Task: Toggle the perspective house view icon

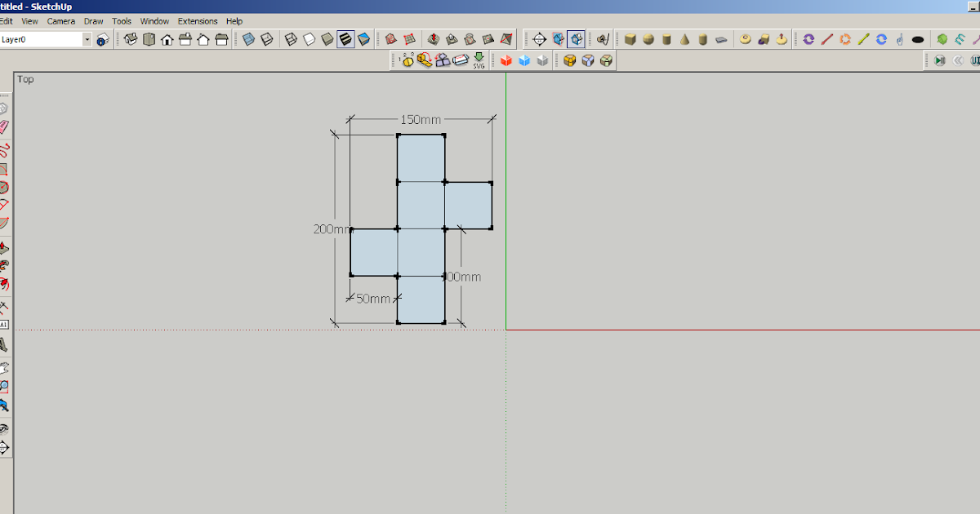Action: tap(558, 38)
